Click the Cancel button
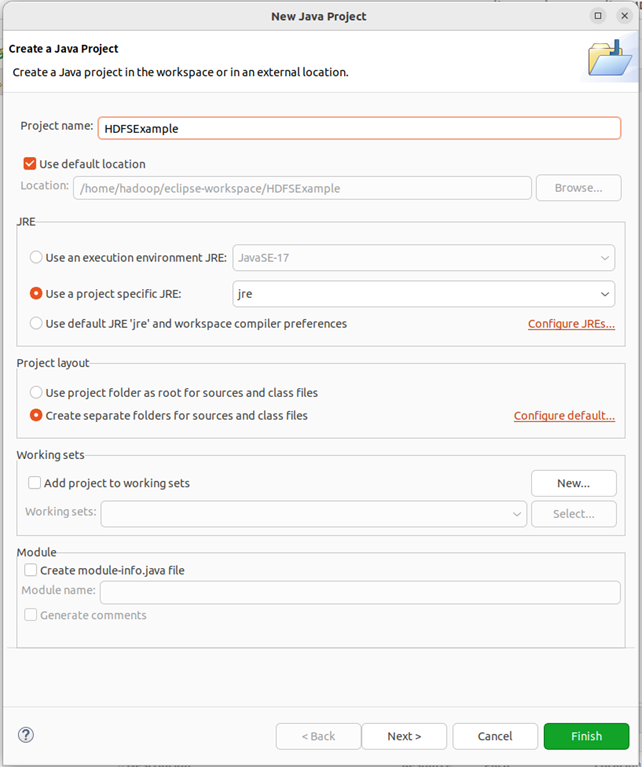The width and height of the screenshot is (642, 767). point(495,736)
